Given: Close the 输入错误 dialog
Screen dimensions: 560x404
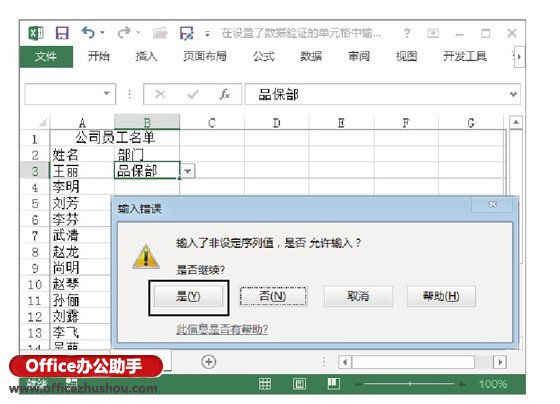Looking at the screenshot, I should pos(492,204).
